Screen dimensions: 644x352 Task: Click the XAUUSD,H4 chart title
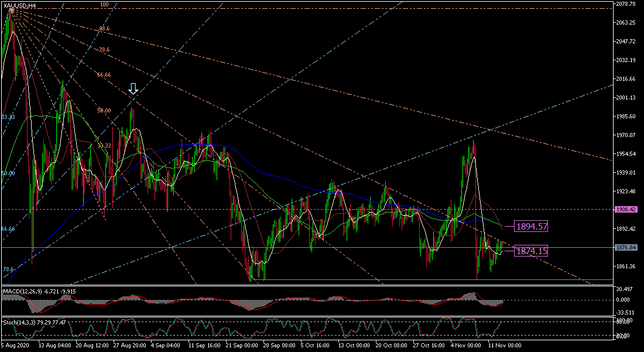pos(19,5)
